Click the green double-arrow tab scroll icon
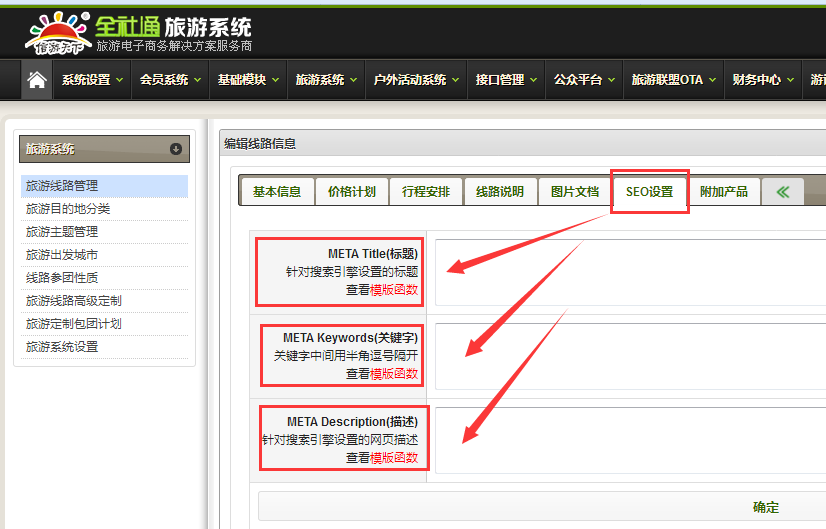The image size is (826, 529). pos(783,192)
